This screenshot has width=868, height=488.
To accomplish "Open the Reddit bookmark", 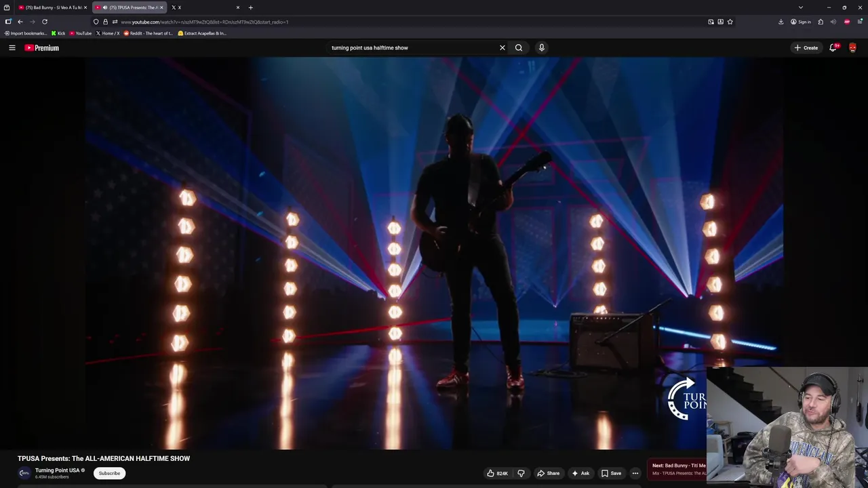I will pyautogui.click(x=148, y=33).
